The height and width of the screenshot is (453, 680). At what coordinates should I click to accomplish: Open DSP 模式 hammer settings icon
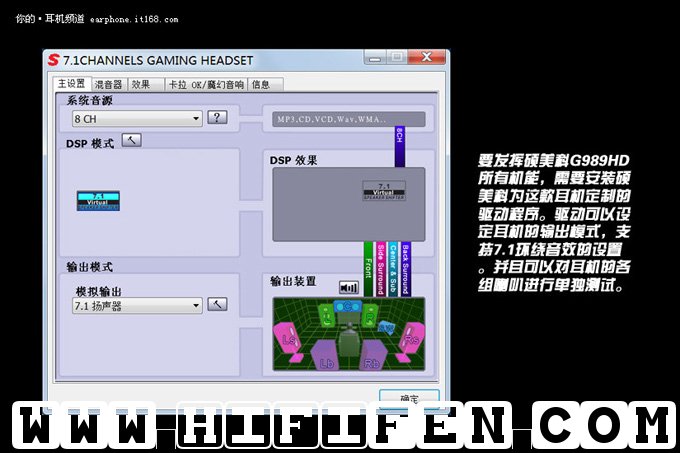click(x=132, y=140)
